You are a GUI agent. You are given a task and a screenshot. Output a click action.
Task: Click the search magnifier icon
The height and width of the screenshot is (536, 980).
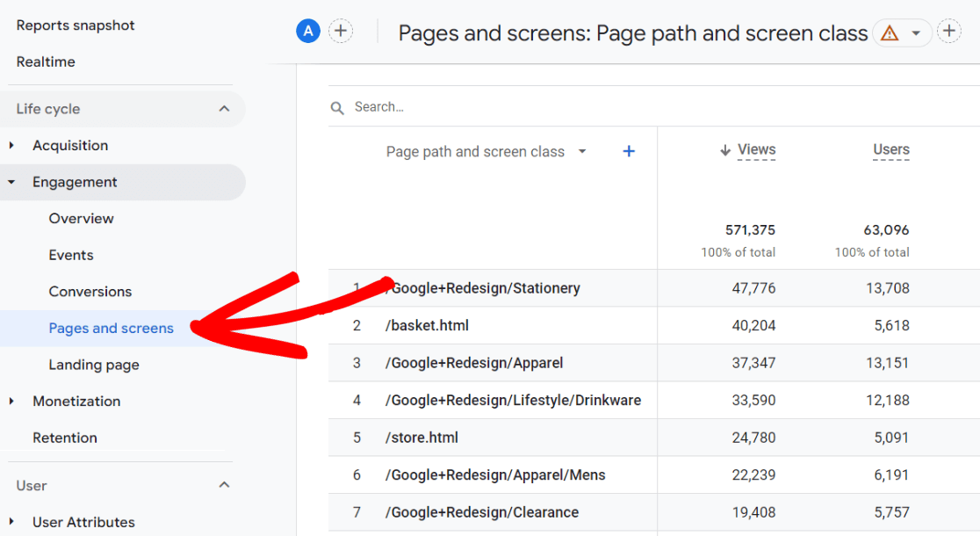(x=337, y=106)
